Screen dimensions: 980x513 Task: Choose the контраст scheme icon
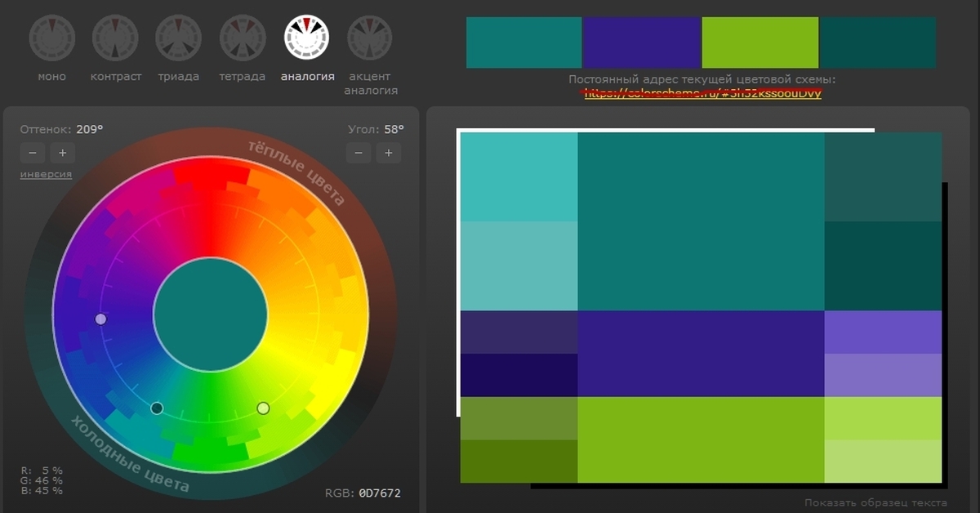click(115, 38)
